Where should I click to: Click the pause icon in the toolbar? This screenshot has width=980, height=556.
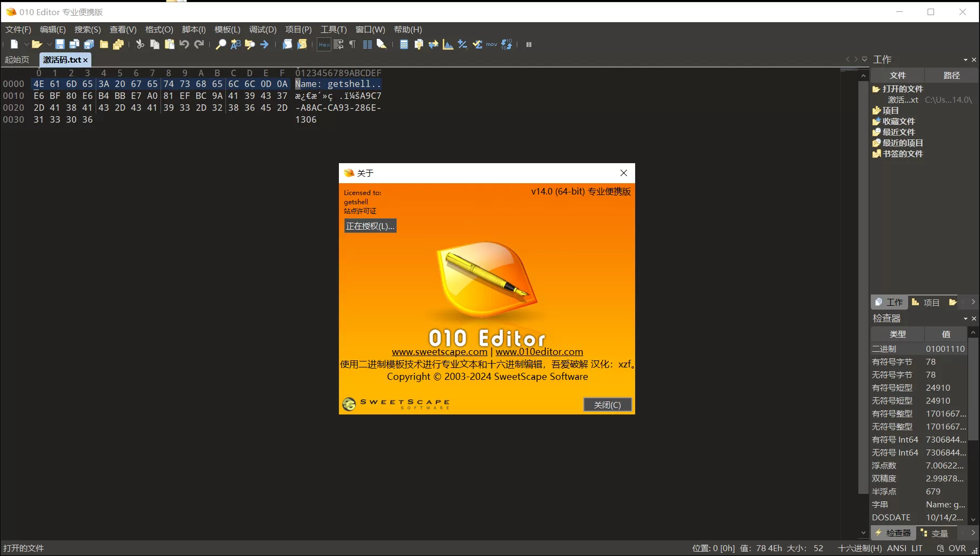coord(529,44)
